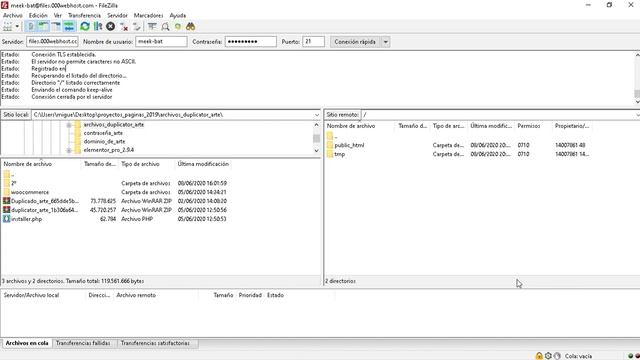Screen dimensions: 640x360
Task: Open the Site Manager dropdown arrow
Action: tap(17, 27)
